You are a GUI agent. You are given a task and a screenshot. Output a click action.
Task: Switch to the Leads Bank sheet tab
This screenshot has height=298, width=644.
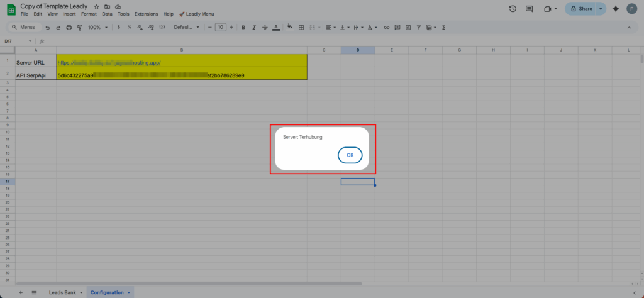(x=61, y=293)
